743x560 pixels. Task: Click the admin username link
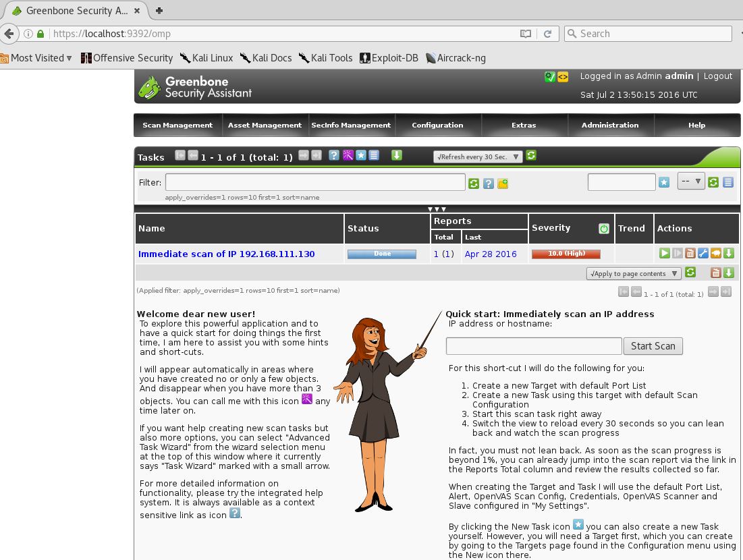pyautogui.click(x=679, y=76)
